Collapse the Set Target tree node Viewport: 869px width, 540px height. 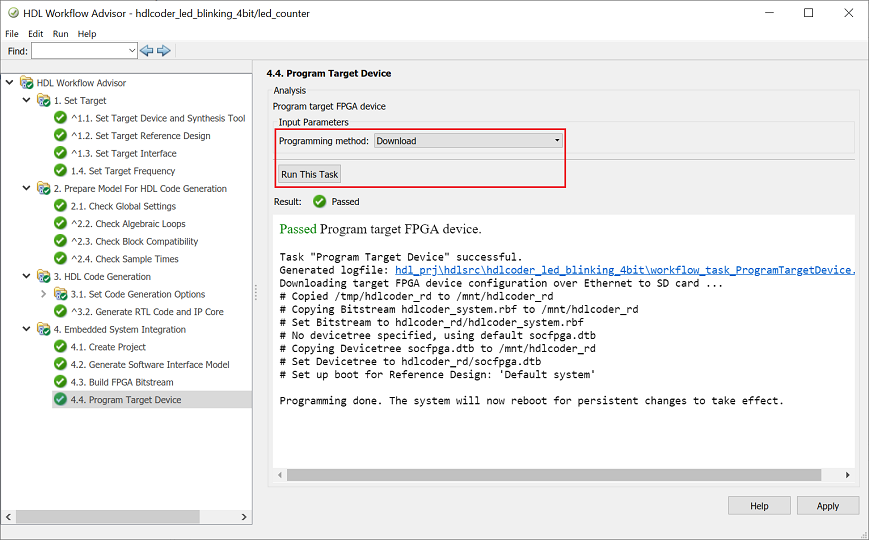click(27, 101)
